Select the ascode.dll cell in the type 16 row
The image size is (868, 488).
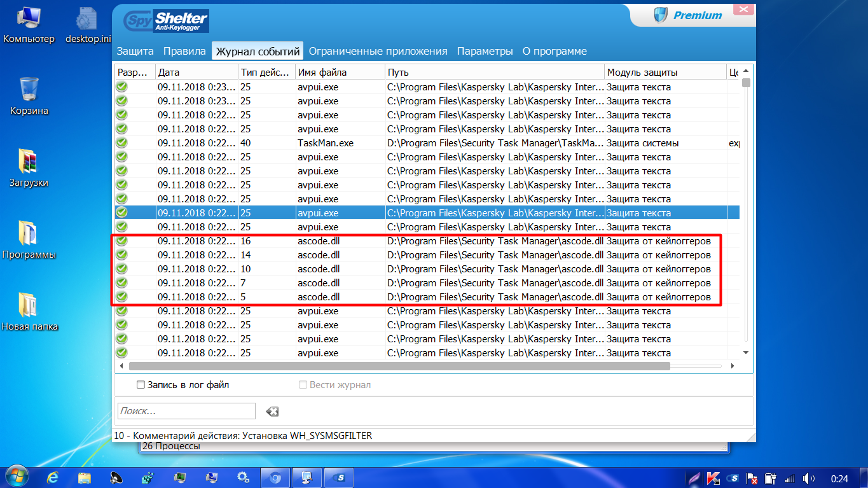tap(340, 241)
